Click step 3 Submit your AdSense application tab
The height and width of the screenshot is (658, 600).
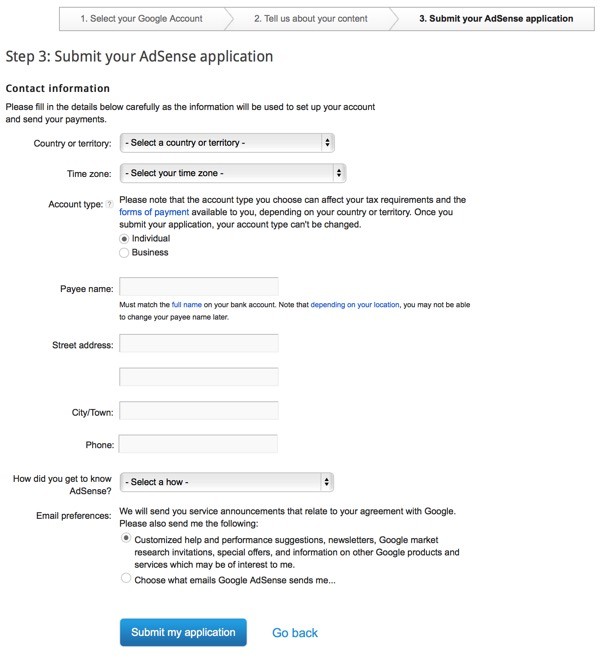(496, 19)
